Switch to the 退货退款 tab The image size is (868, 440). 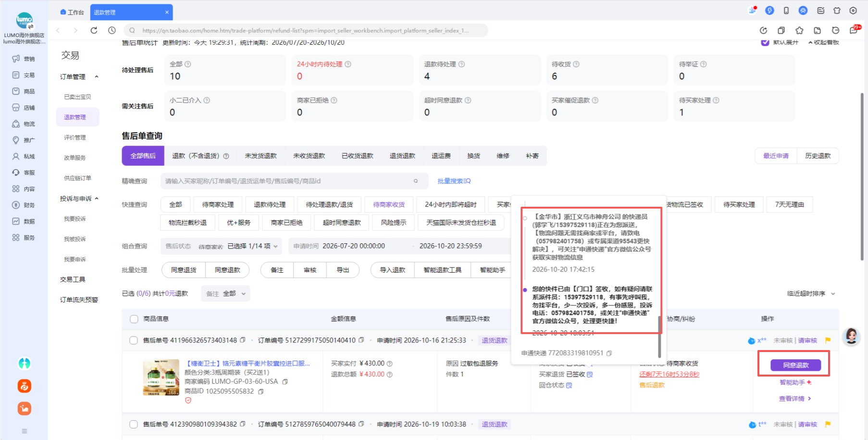[x=402, y=156]
